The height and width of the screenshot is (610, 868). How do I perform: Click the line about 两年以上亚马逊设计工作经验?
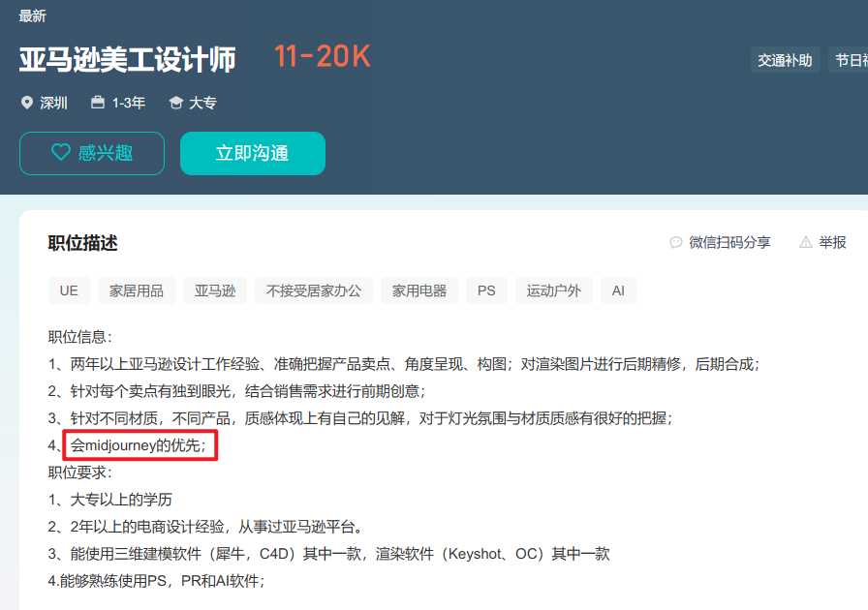pyautogui.click(x=404, y=364)
